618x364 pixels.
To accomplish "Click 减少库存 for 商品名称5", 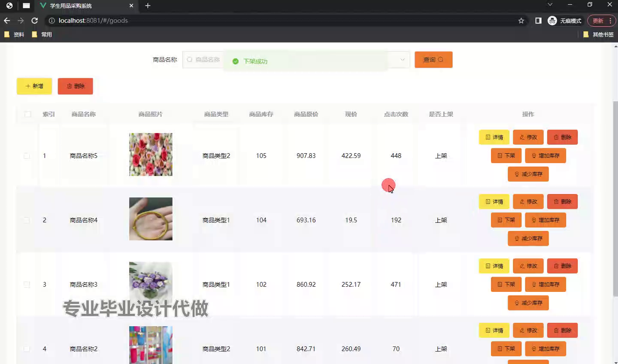I will pyautogui.click(x=528, y=174).
